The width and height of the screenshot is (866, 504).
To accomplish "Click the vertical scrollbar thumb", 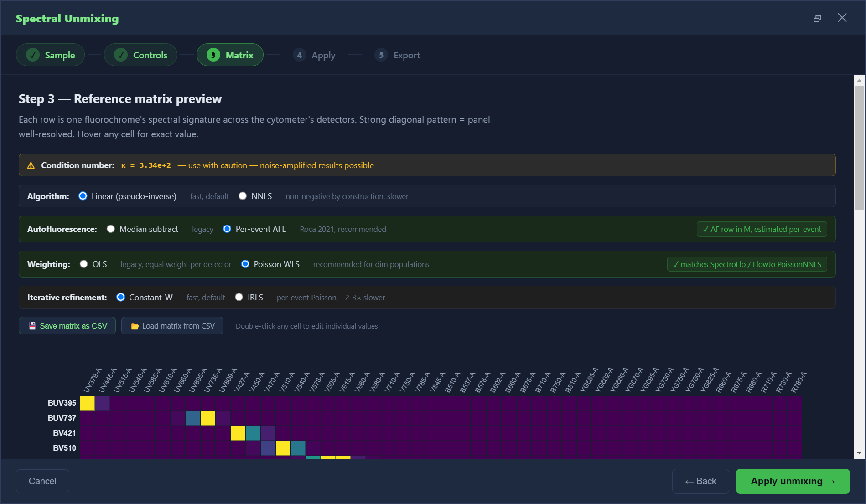I will [x=859, y=148].
